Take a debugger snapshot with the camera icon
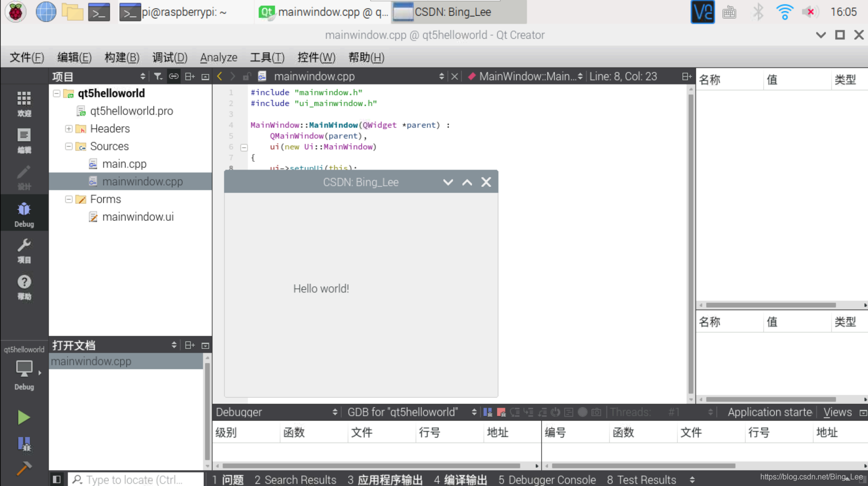The width and height of the screenshot is (868, 486). pos(595,412)
